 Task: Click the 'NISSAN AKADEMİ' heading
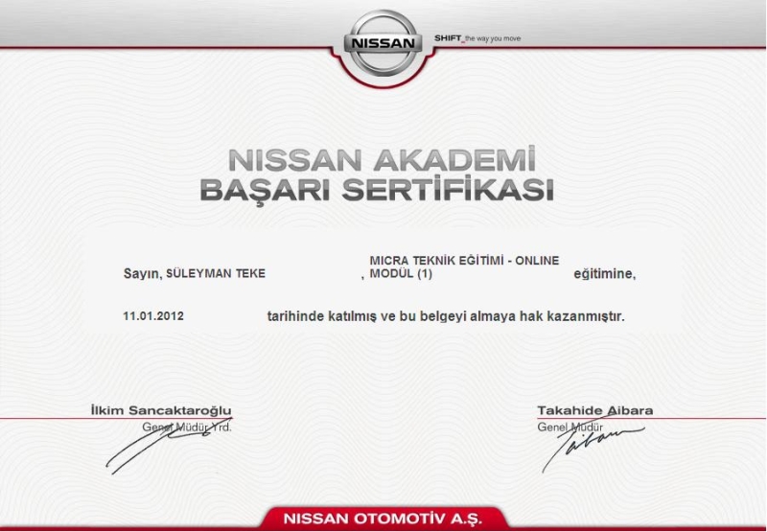point(382,159)
